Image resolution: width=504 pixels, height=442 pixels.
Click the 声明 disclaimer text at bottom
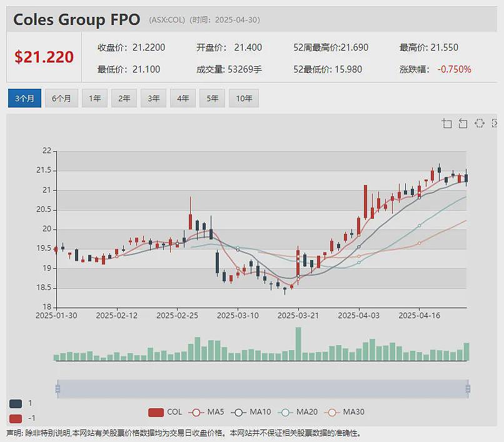tap(184, 433)
